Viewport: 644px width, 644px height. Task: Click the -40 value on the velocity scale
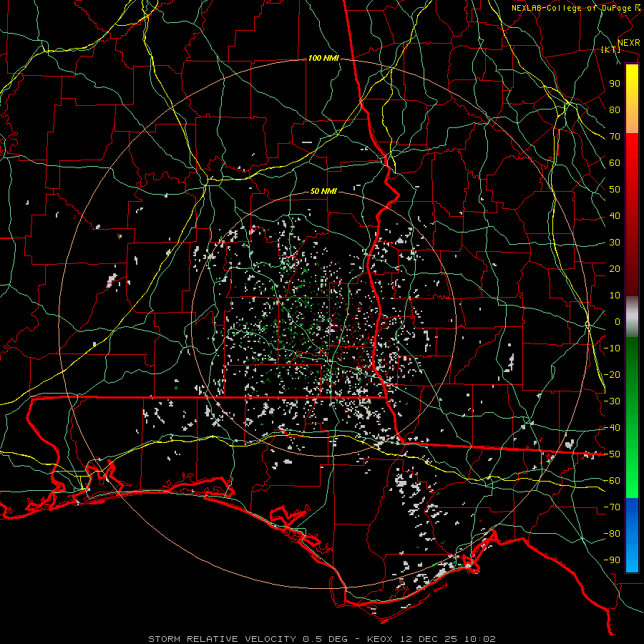pyautogui.click(x=612, y=428)
